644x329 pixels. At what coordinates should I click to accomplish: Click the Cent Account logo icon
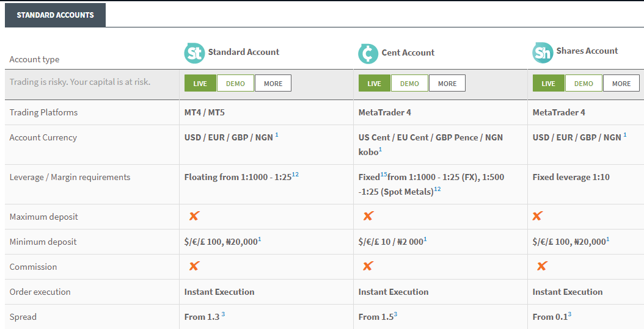click(x=368, y=53)
